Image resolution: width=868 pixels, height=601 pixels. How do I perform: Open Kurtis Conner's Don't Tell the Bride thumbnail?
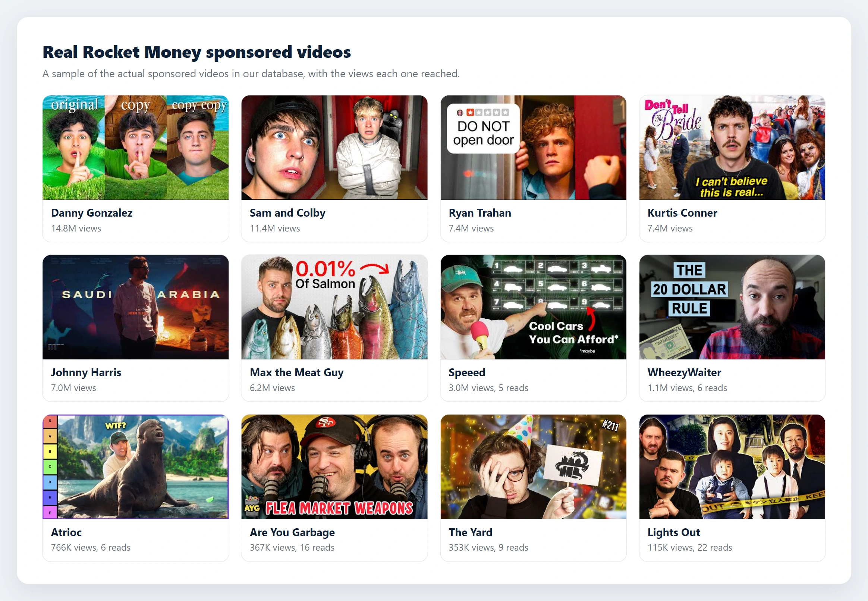pyautogui.click(x=732, y=147)
